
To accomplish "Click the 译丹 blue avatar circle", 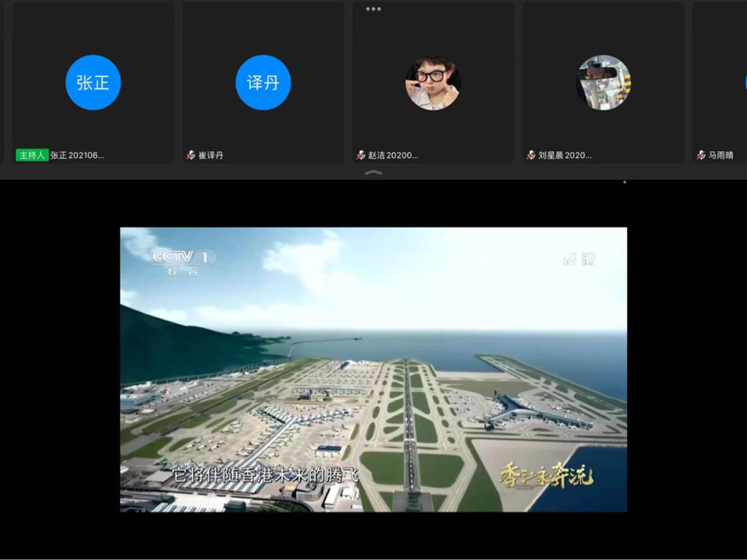I will point(263,83).
